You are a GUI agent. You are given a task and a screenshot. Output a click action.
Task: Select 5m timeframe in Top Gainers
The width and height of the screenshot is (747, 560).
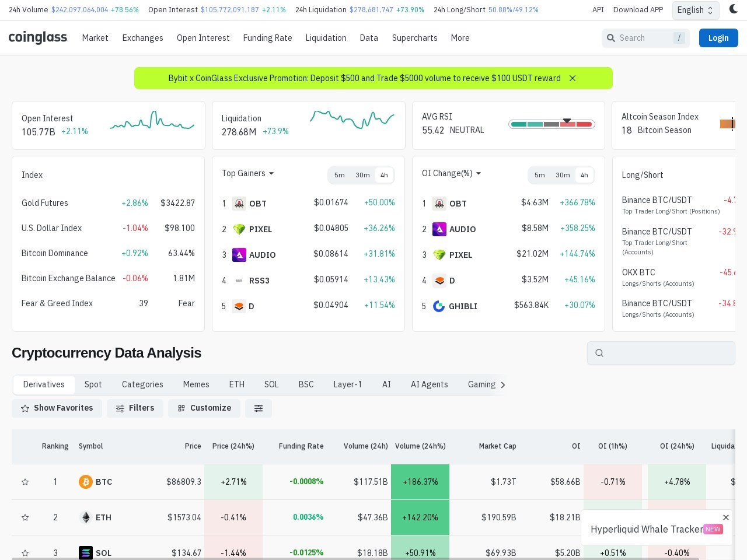tap(340, 175)
